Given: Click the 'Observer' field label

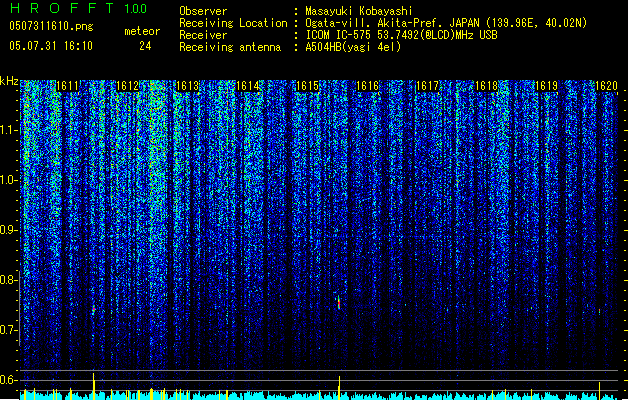Looking at the screenshot, I should pyautogui.click(x=203, y=11).
